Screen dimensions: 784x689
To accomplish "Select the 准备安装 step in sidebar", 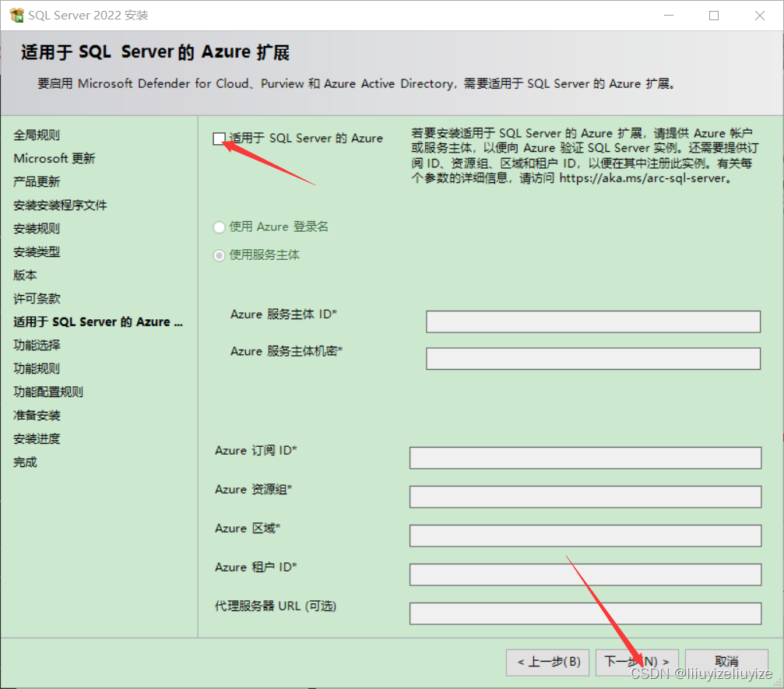I will pos(37,416).
